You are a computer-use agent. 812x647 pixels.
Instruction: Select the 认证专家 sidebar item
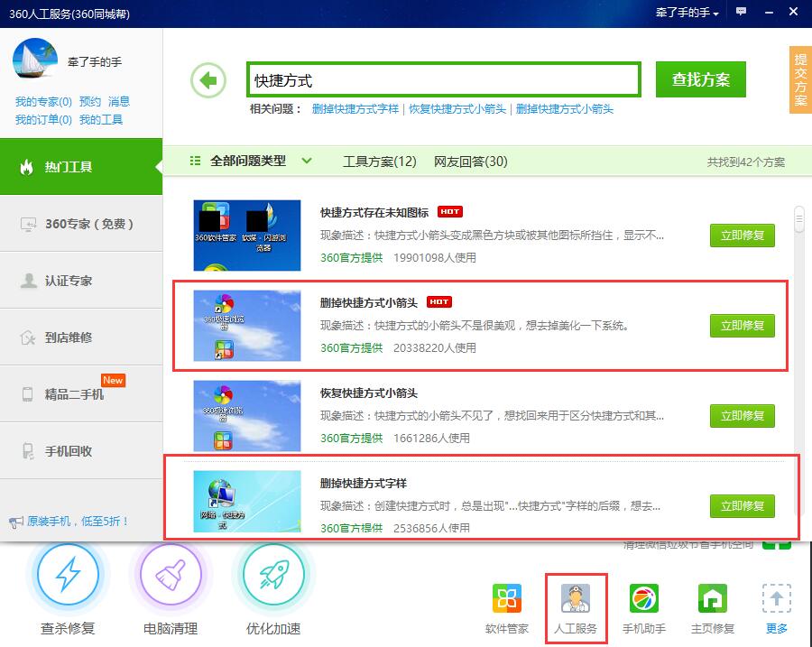coord(81,281)
